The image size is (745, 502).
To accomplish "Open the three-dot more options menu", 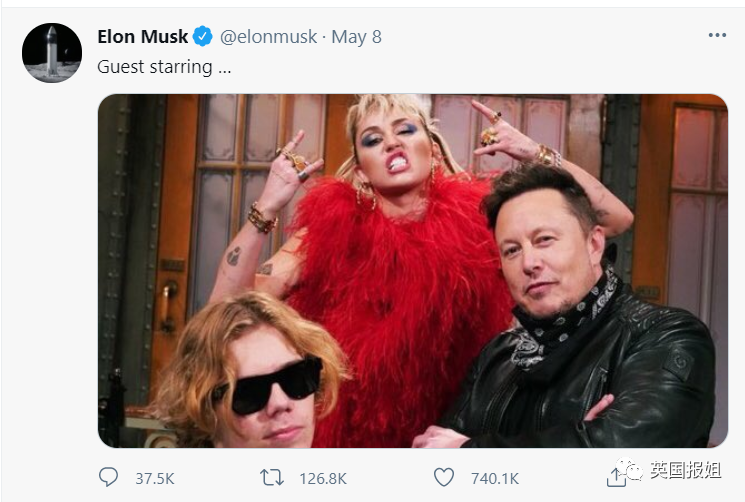I will point(717,36).
